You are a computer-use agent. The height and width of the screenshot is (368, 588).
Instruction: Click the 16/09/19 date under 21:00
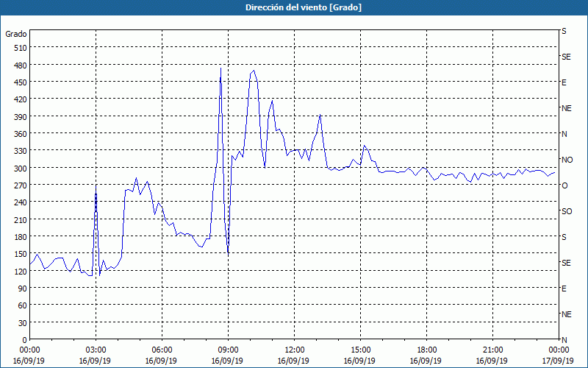click(492, 361)
